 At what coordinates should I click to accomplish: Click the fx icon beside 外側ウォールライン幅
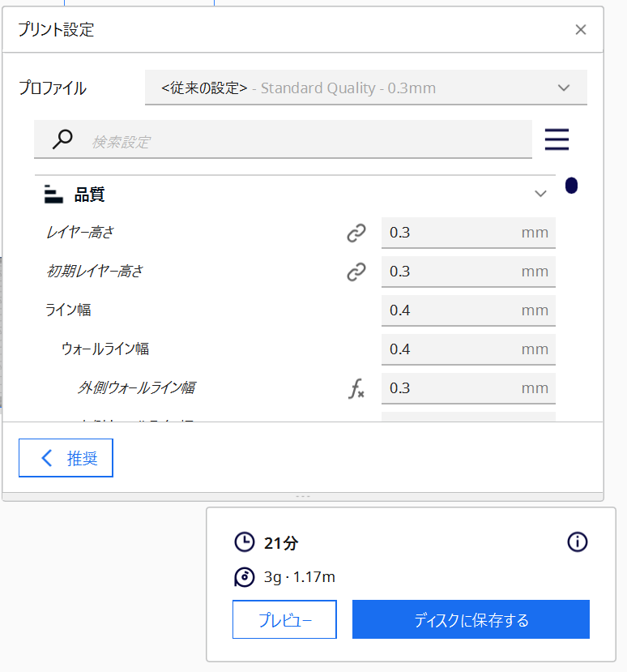pos(356,388)
